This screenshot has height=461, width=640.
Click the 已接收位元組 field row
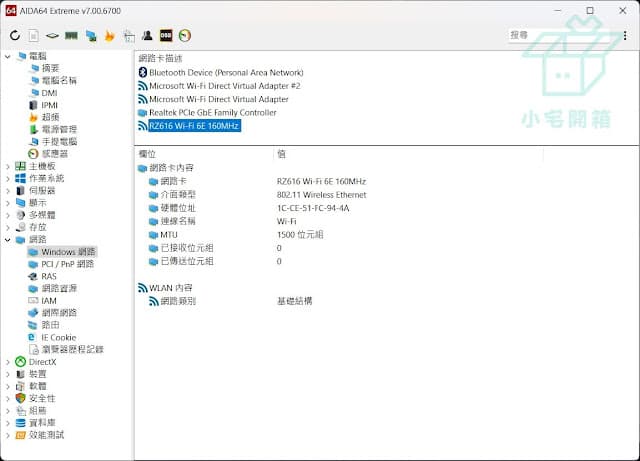187,248
